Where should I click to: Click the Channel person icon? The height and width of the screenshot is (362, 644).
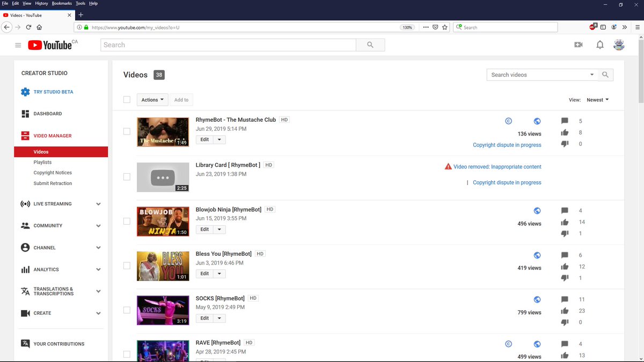[x=25, y=248]
